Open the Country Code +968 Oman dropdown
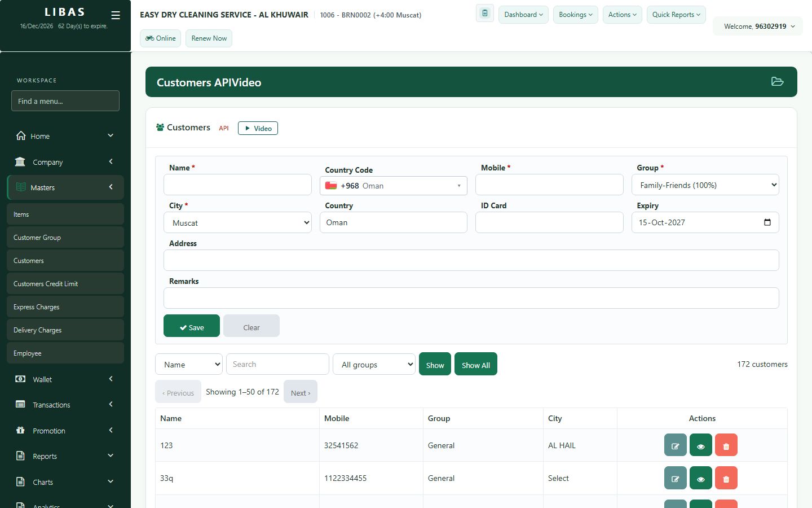Screen dimensions: 812x508 pos(394,186)
